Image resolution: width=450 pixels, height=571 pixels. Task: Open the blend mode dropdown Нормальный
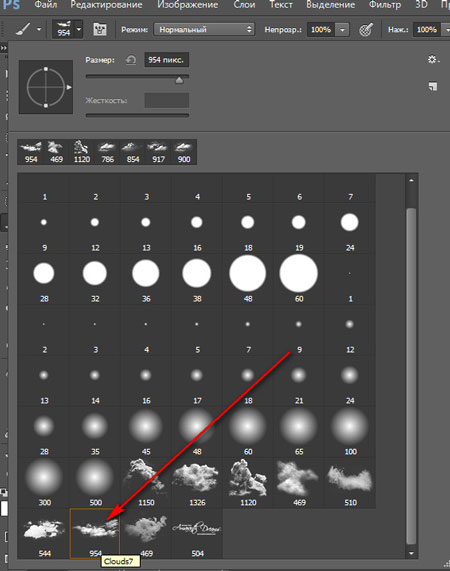[x=204, y=29]
